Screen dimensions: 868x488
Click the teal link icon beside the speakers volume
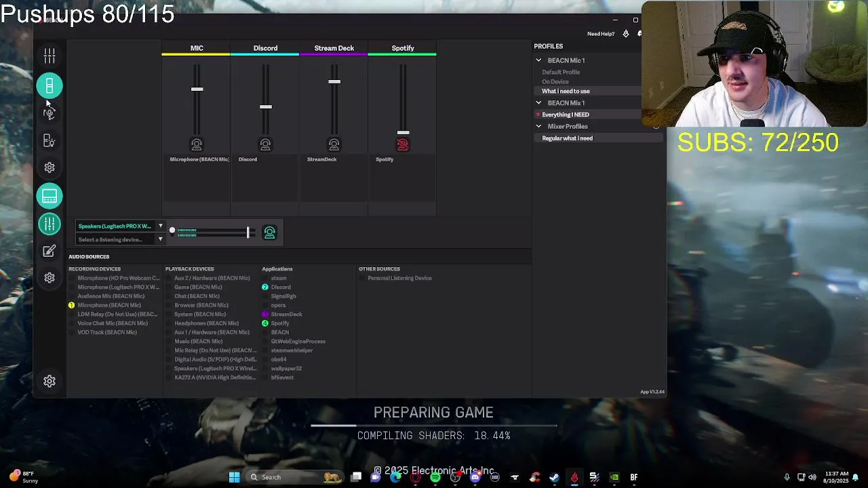click(269, 232)
